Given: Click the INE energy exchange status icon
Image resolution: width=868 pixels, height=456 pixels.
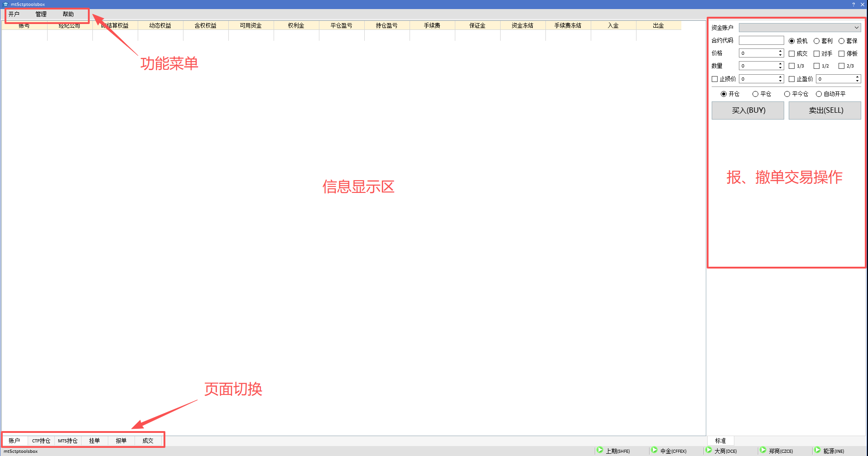Looking at the screenshot, I should pyautogui.click(x=817, y=450).
